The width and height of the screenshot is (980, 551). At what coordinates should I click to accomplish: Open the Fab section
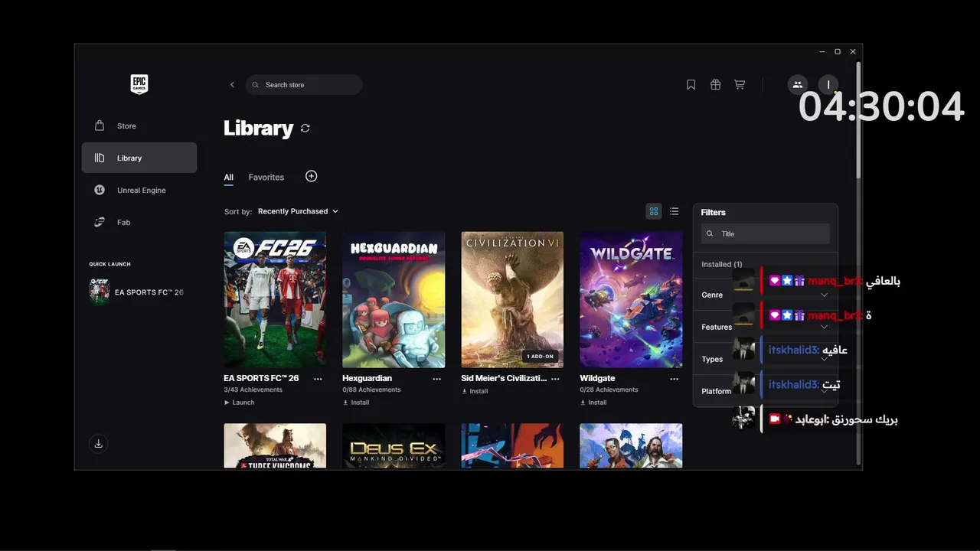[x=139, y=222]
